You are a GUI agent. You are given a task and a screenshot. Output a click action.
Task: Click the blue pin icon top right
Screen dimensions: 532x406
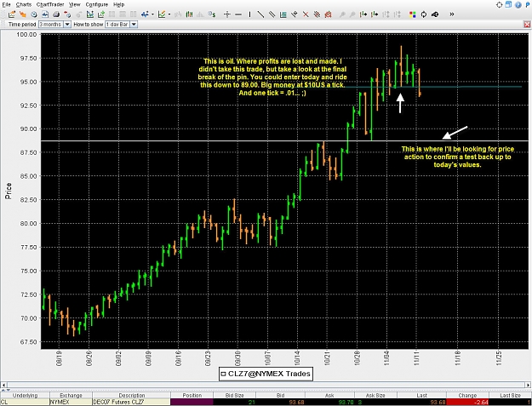pos(528,5)
